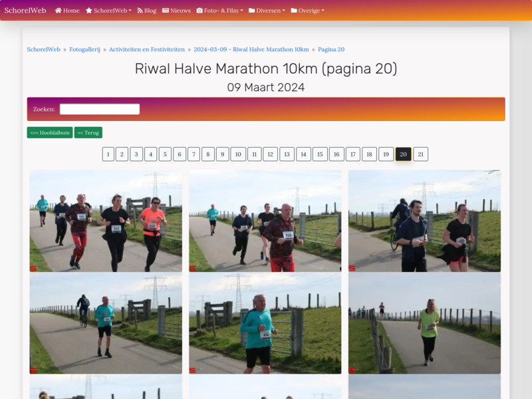Go to gallery page 1

[108, 154]
